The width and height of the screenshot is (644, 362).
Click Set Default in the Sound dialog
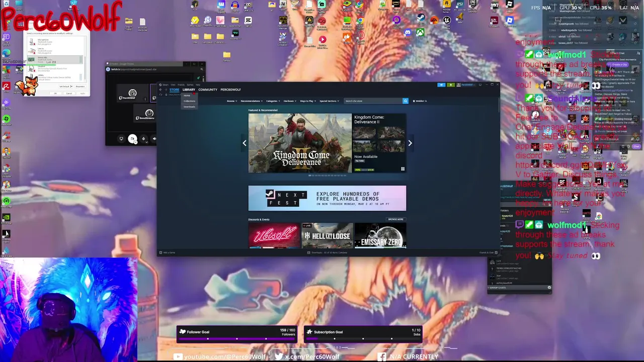click(x=64, y=86)
